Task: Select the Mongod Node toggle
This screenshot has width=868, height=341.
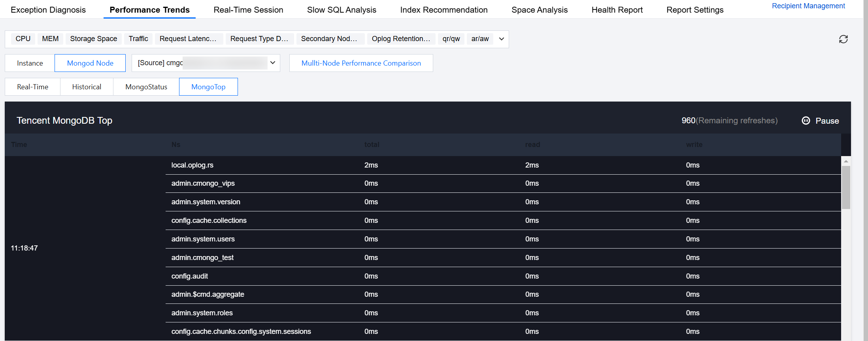Action: (90, 63)
